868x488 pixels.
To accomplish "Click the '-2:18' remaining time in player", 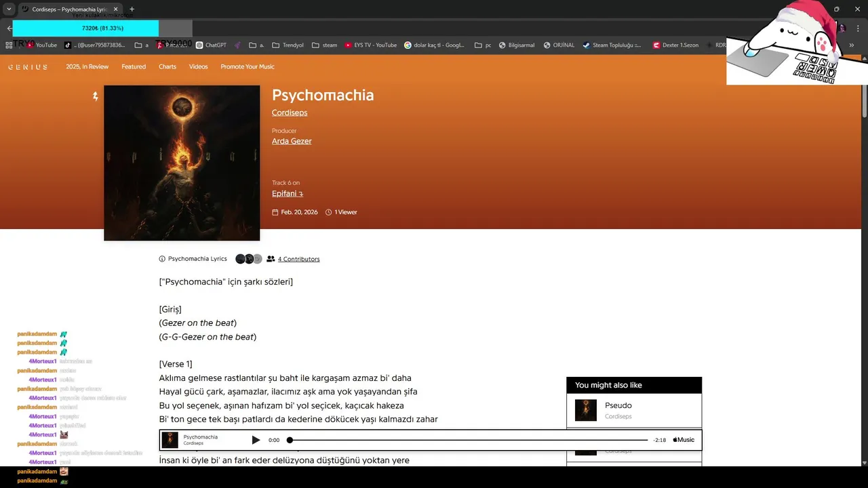I will (659, 440).
